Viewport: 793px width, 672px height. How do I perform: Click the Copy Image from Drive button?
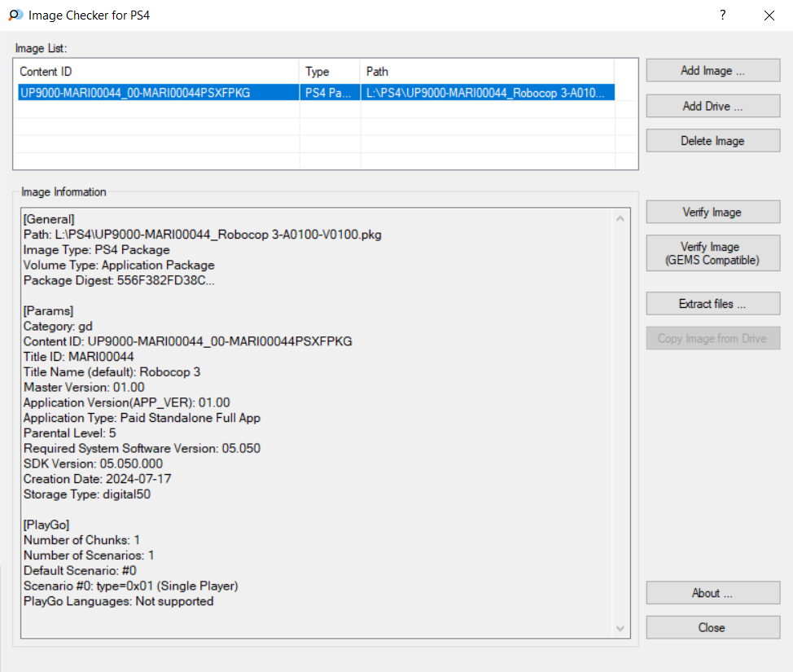tap(712, 339)
